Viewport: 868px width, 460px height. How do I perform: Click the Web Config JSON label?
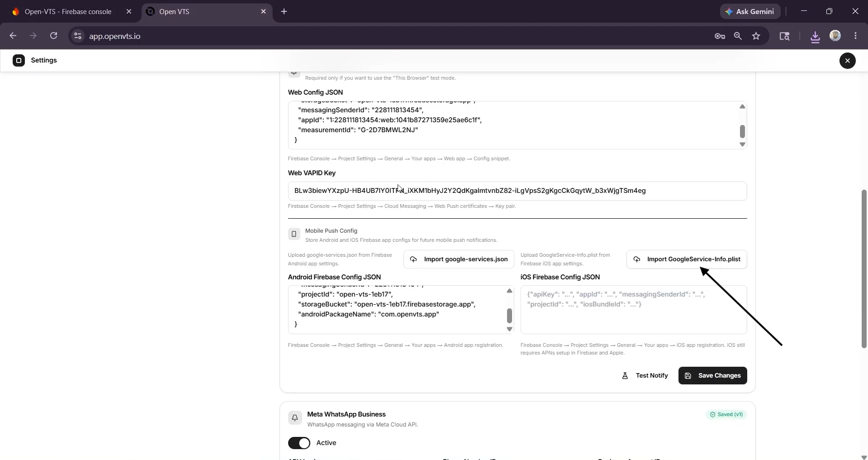315,92
